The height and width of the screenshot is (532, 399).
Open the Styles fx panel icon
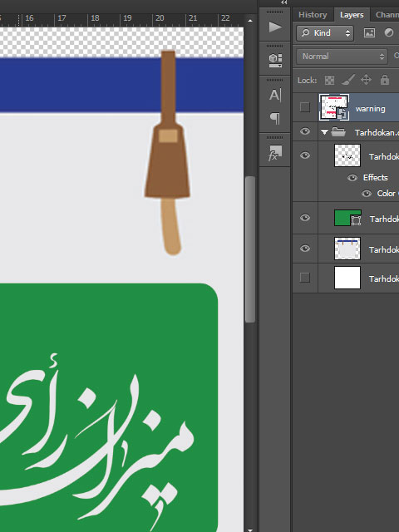[275, 153]
